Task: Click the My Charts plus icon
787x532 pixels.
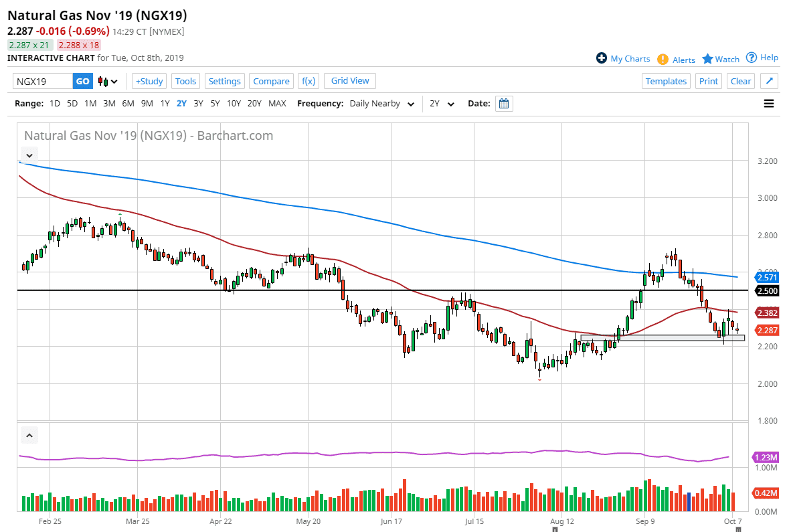Action: tap(602, 58)
